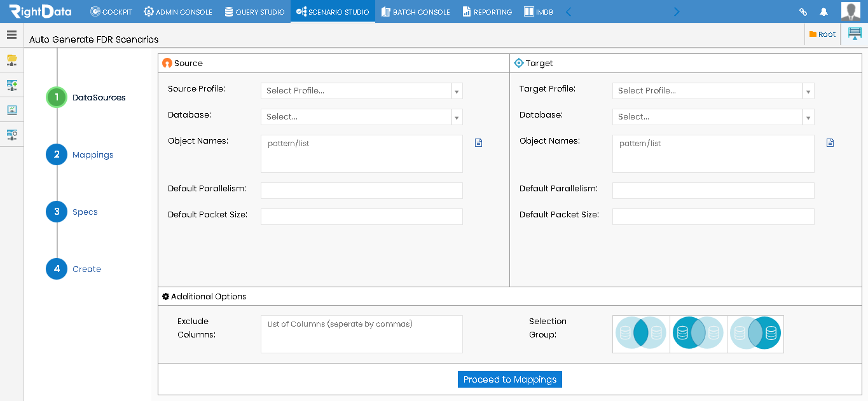Image resolution: width=868 pixels, height=401 pixels.
Task: Open the monitor results icon in sidebar
Action: pos(11,109)
